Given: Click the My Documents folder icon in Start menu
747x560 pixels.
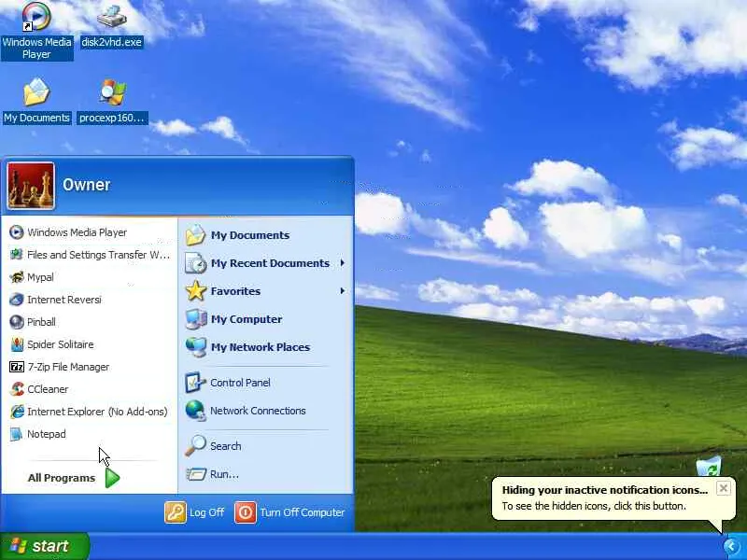Looking at the screenshot, I should 195,235.
